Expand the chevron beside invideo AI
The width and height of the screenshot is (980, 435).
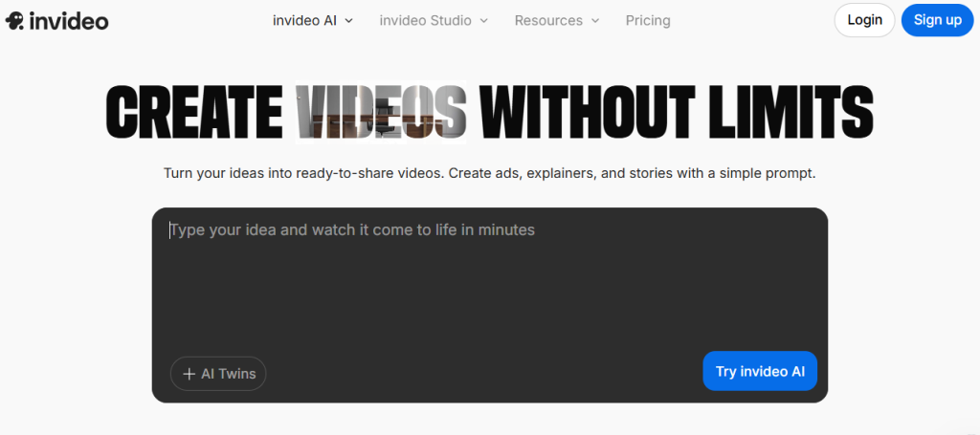point(348,20)
